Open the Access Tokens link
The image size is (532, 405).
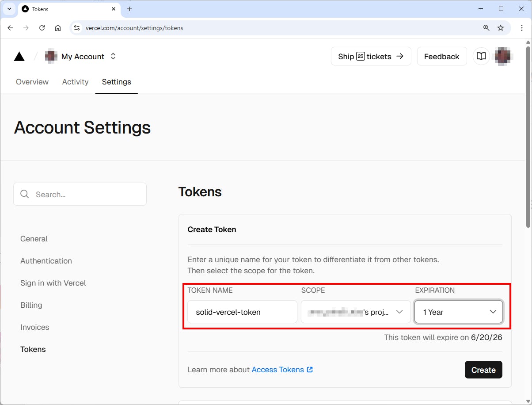279,370
